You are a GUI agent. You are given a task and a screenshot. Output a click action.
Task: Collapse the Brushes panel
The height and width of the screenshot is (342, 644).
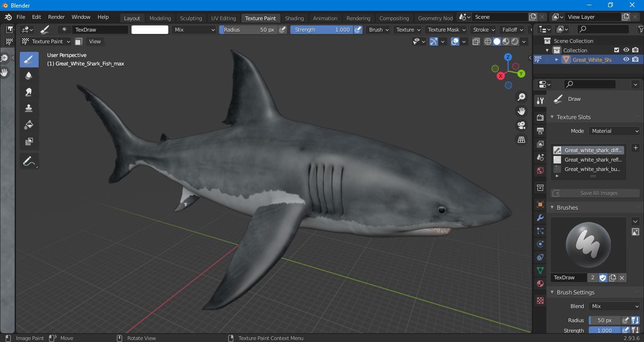pos(552,208)
